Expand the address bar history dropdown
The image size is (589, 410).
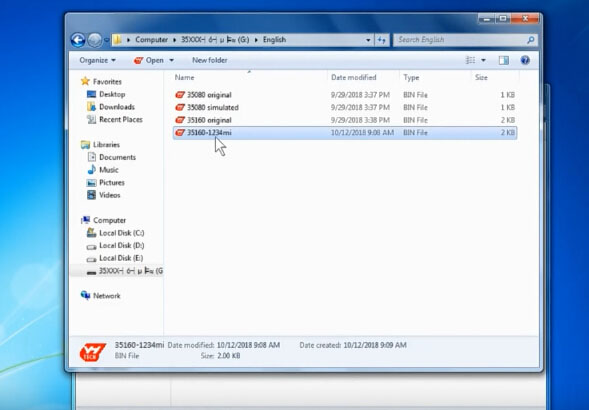[368, 40]
